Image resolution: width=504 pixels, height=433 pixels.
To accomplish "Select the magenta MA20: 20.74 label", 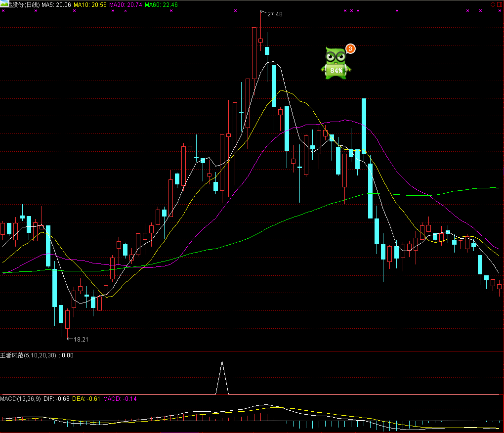I will [x=125, y=4].
